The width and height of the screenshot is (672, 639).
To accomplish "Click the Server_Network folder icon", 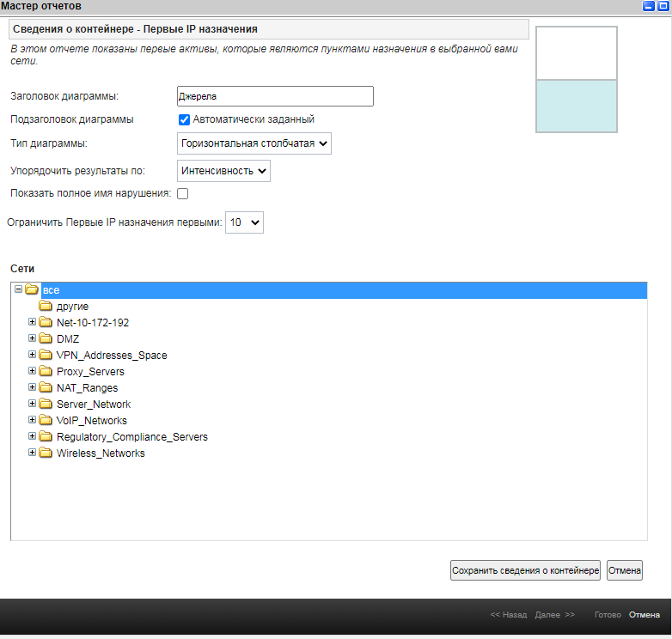I will click(x=46, y=404).
